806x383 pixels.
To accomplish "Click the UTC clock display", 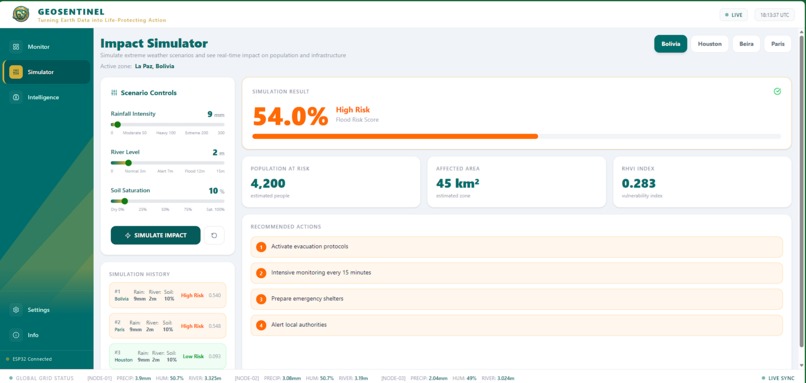I will pyautogui.click(x=775, y=15).
